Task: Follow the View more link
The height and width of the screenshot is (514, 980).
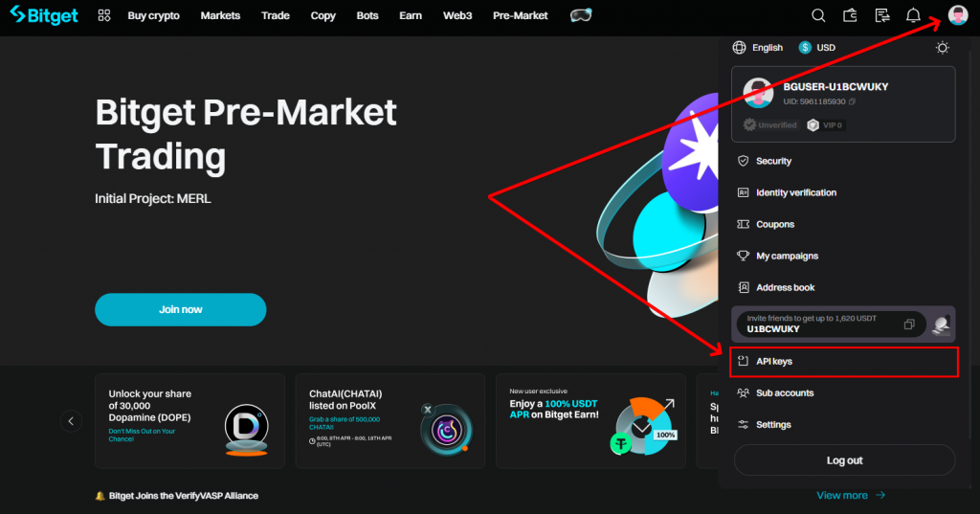Action: pos(851,495)
